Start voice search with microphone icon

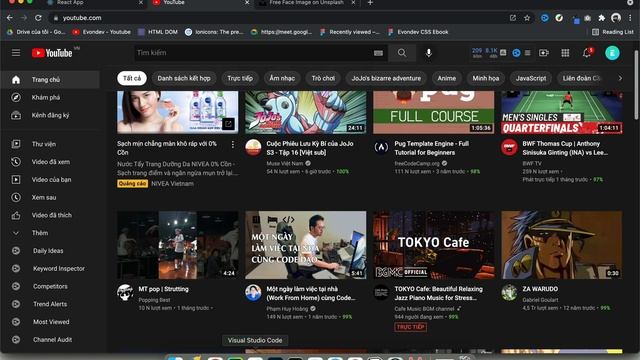(x=429, y=53)
